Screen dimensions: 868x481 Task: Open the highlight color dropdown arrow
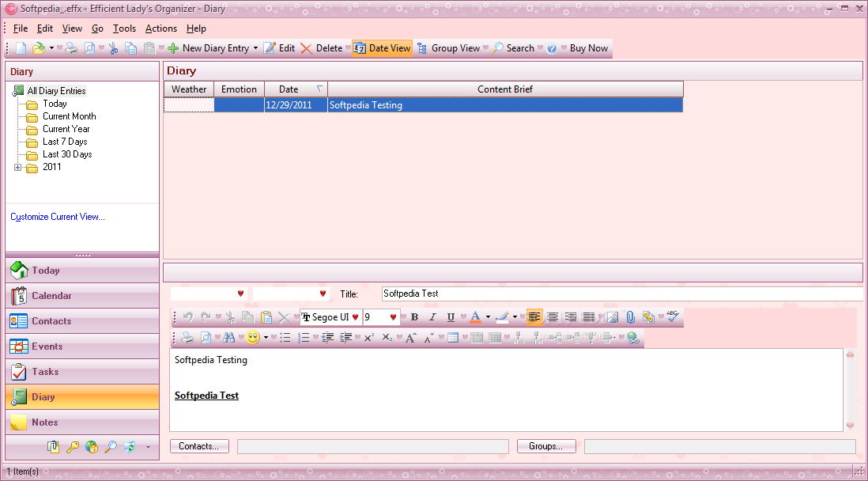pos(515,317)
